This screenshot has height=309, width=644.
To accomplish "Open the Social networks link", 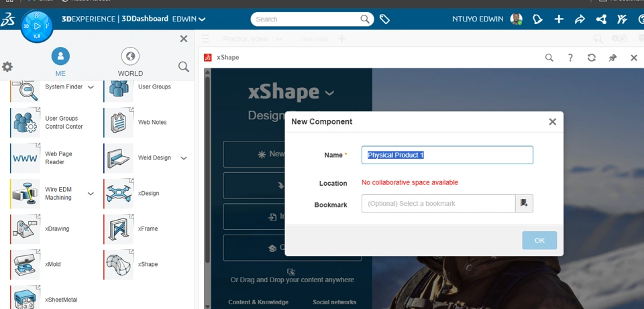I will pos(335,302).
